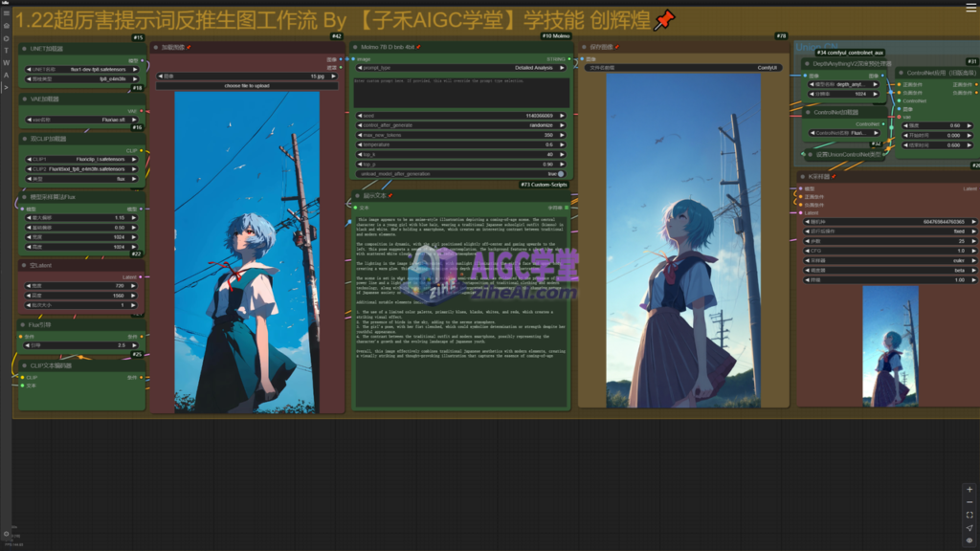Viewport: 980px width, 551px height.
Task: Increase the K采样器 steps value 25
Action: 973,241
